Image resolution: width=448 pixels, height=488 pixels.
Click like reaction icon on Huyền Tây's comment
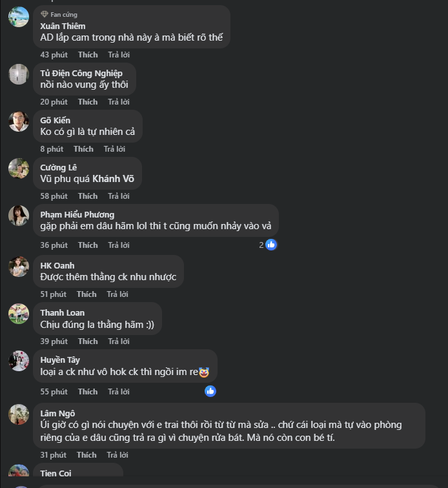click(210, 391)
